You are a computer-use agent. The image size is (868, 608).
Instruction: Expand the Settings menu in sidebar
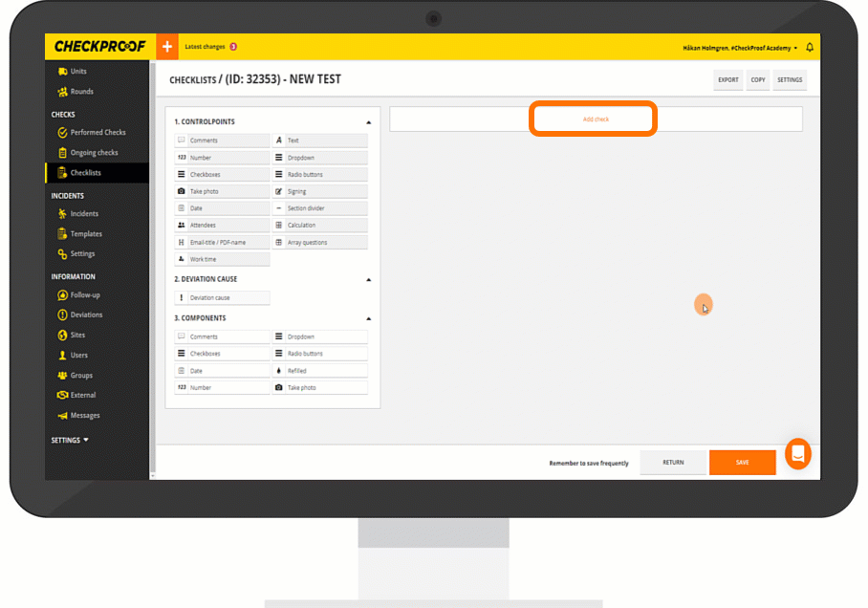click(x=70, y=441)
